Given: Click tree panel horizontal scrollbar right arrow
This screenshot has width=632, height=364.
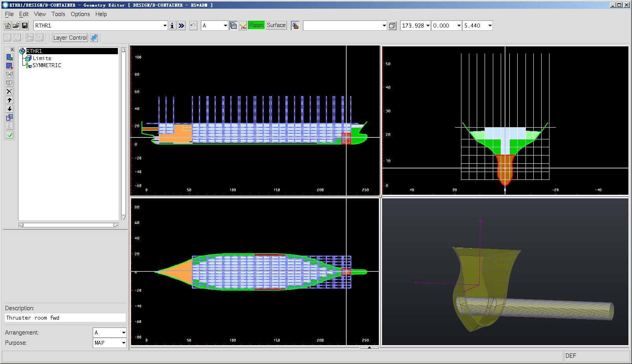Looking at the screenshot, I should 116,225.
